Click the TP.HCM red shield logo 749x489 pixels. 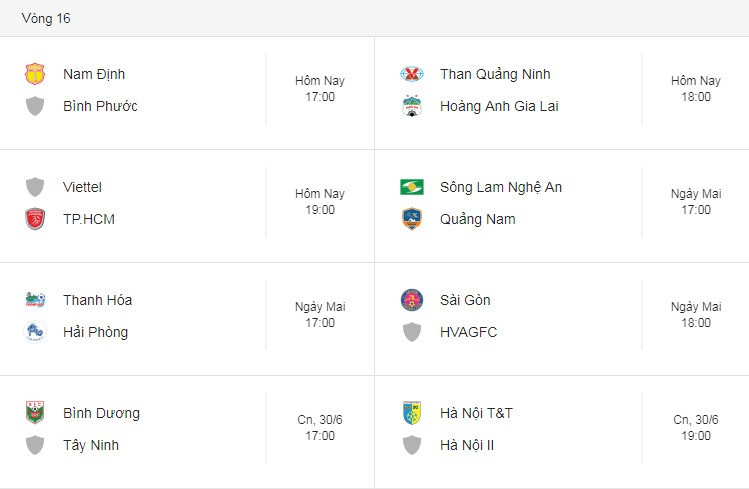pos(35,219)
